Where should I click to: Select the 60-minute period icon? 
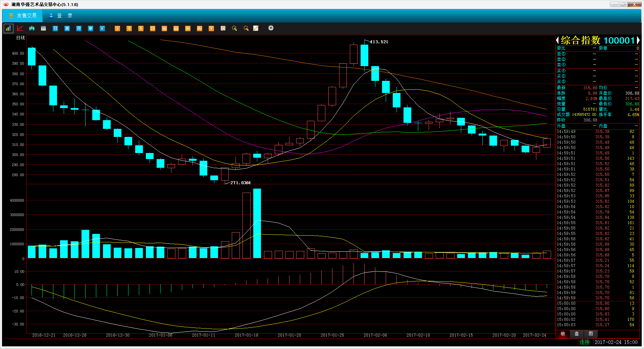(x=176, y=29)
